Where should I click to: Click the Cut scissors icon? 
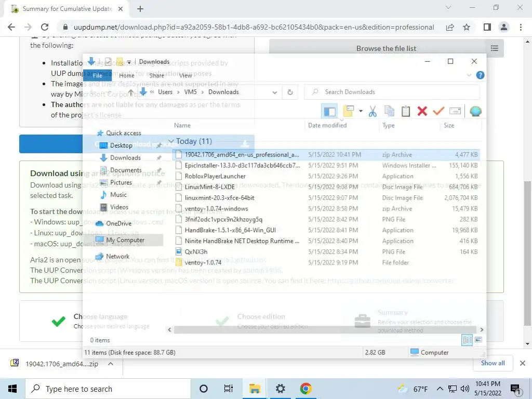373,111
